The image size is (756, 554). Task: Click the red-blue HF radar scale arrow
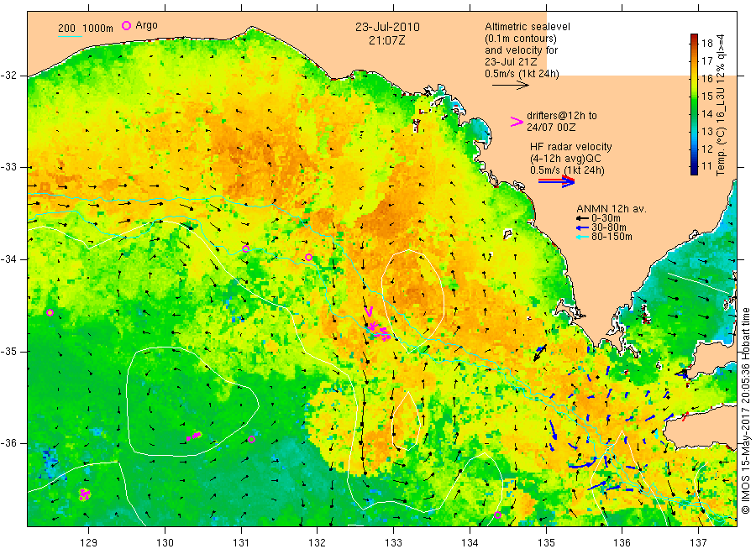click(556, 181)
